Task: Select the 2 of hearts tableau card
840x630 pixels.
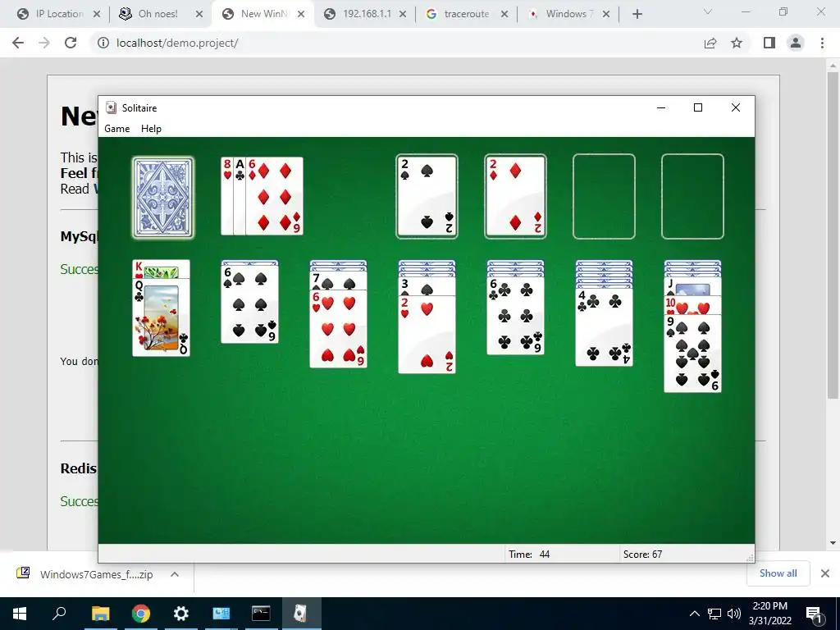Action: (x=427, y=335)
